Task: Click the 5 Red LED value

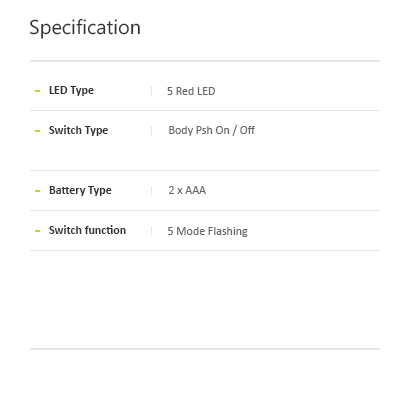Action: click(x=191, y=91)
